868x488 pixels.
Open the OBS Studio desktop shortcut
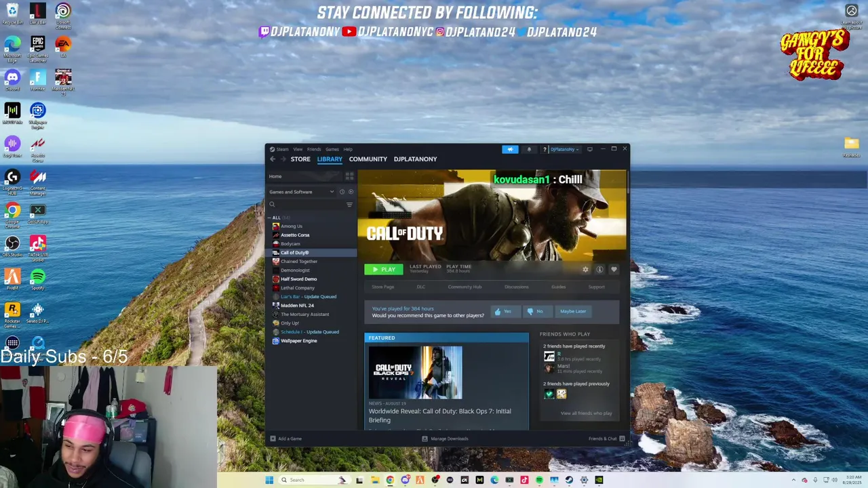point(12,245)
